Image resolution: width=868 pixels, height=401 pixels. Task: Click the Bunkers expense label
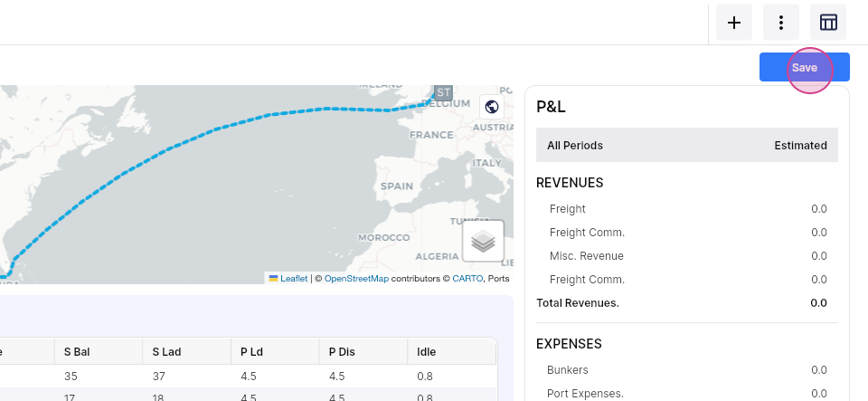pos(568,370)
